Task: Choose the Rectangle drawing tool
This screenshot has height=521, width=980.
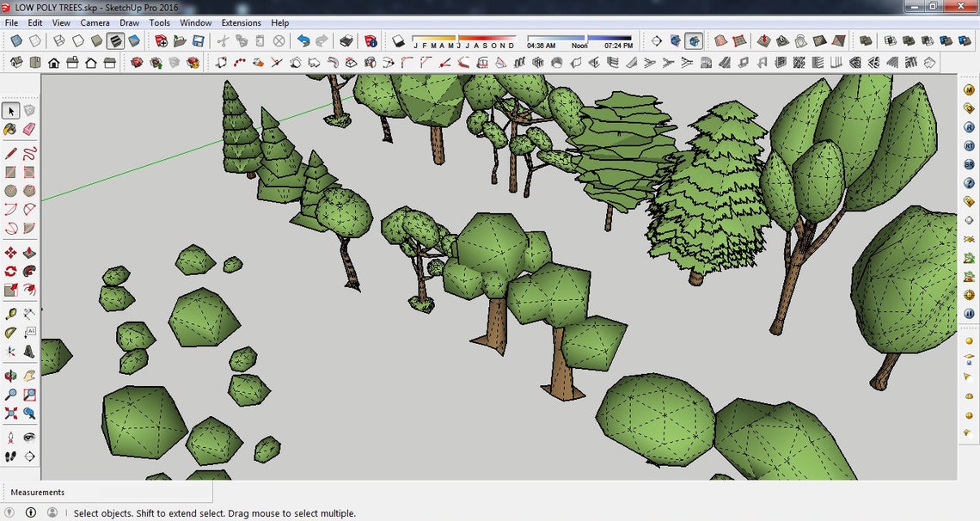Action: point(10,172)
